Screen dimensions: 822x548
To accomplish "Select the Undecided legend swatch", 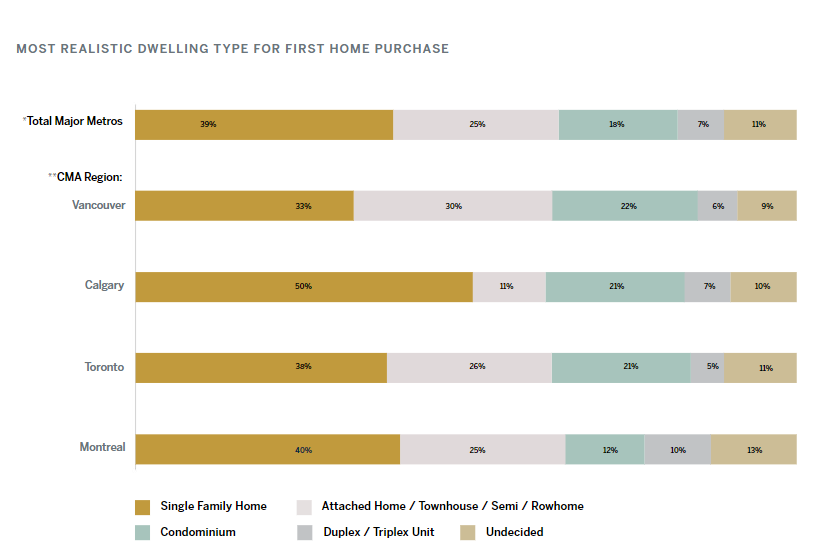I will (468, 533).
